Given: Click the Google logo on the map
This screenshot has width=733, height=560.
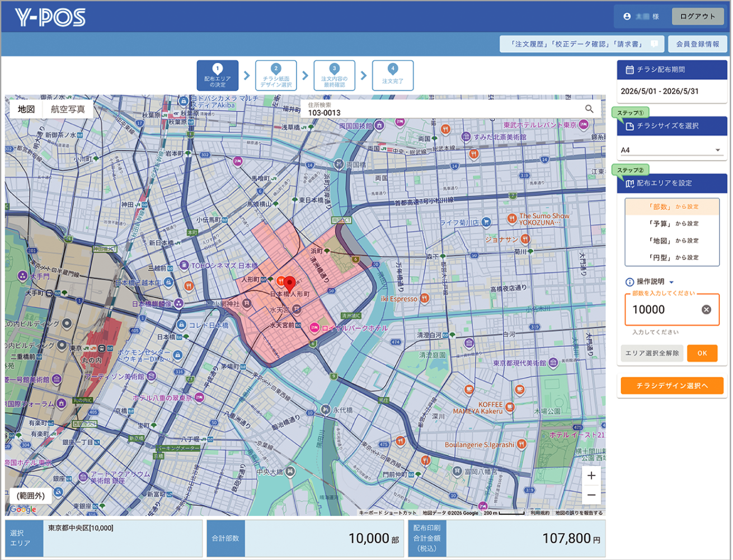Looking at the screenshot, I should tap(23, 510).
